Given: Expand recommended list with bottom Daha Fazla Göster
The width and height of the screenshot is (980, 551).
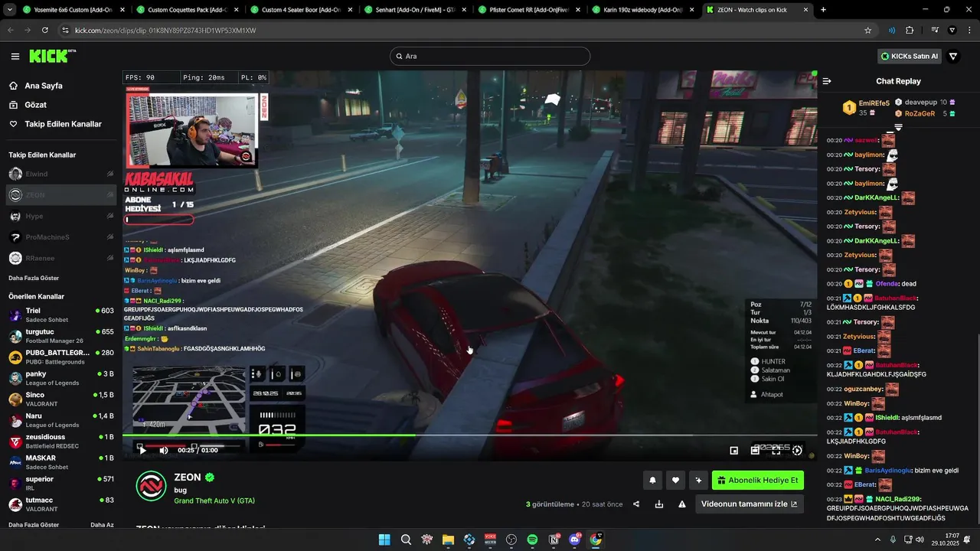Looking at the screenshot, I should pos(34,525).
